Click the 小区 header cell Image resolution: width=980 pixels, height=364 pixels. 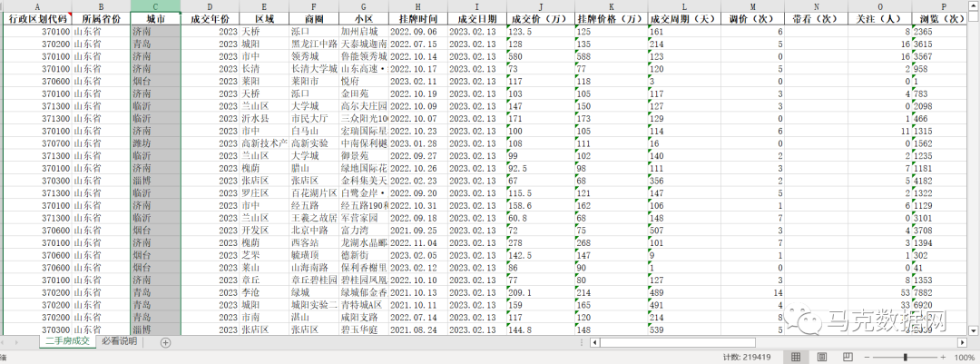pyautogui.click(x=363, y=19)
